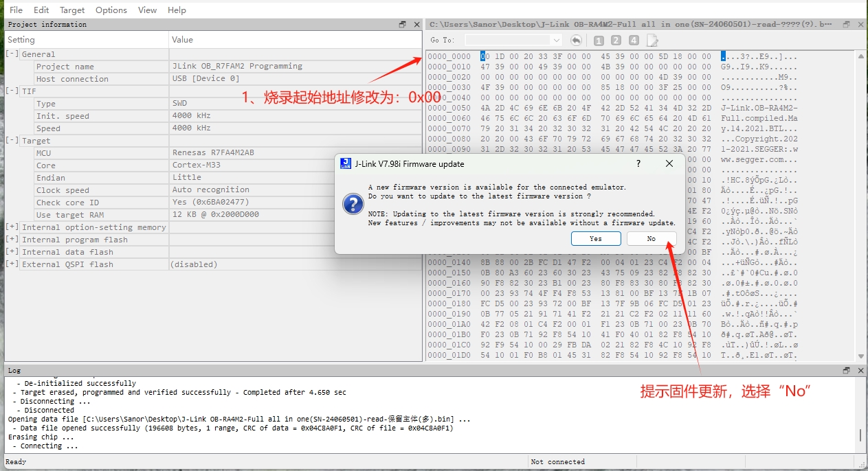Open the Options menu
The height and width of the screenshot is (471, 868).
click(x=111, y=10)
